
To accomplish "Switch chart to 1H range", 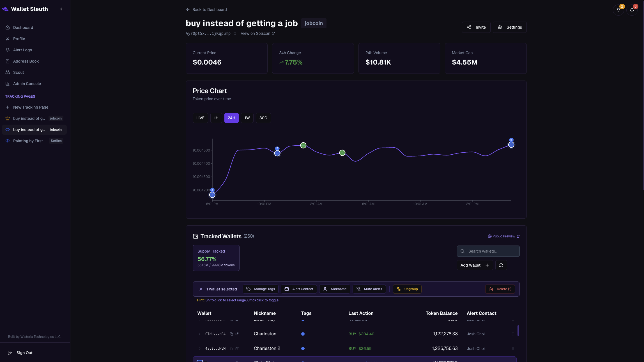I will 216,118.
